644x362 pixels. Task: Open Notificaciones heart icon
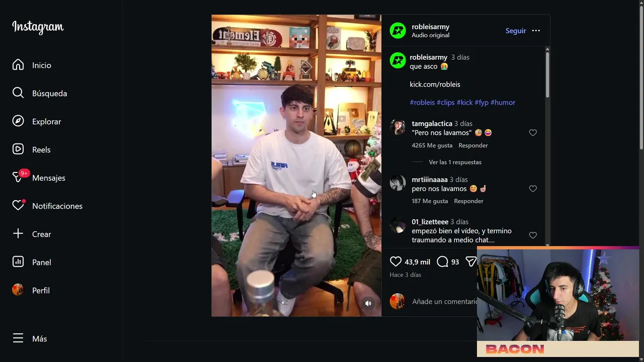(x=18, y=205)
